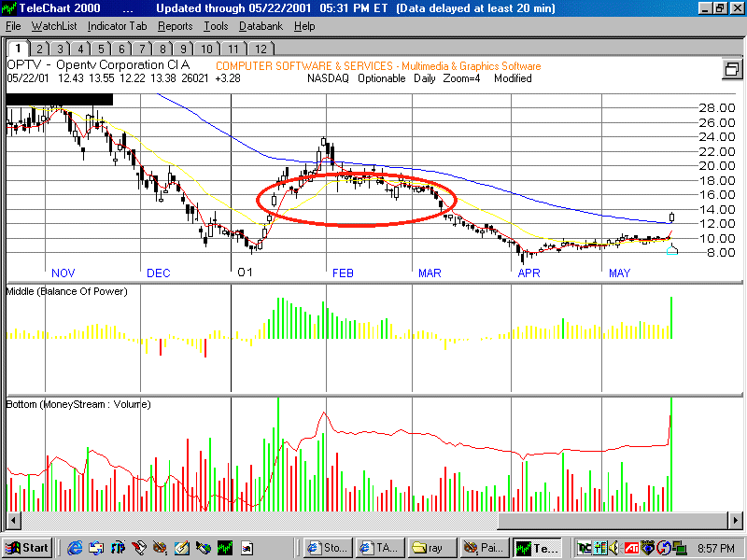
Task: Switch to the 'Sto...' taskbar window
Action: click(328, 548)
